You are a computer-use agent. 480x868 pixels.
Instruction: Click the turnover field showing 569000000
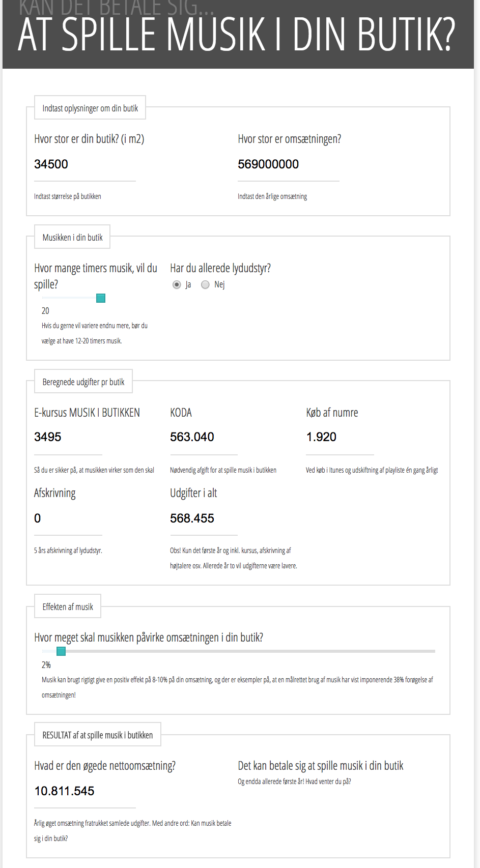pos(288,164)
